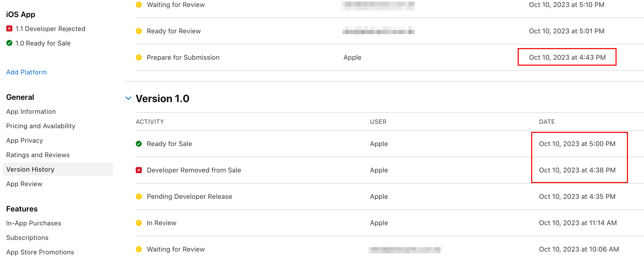Click the red rejected icon beside 1.1 Developer Rejected
The image size is (644, 258).
(x=9, y=28)
